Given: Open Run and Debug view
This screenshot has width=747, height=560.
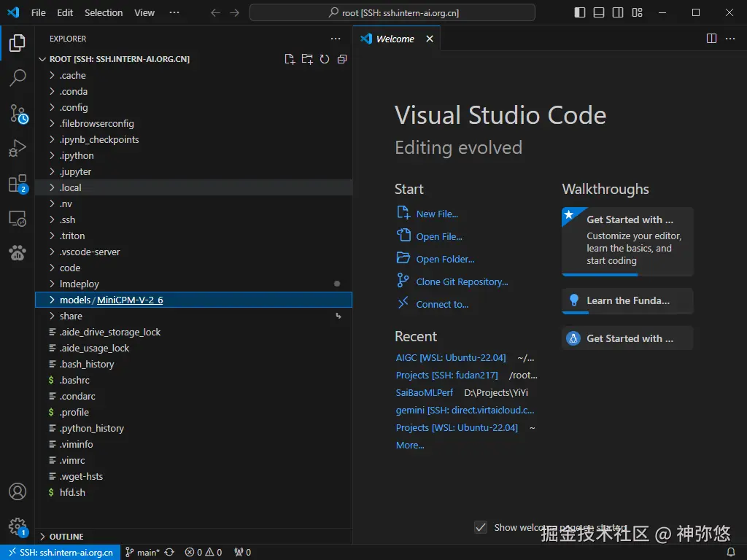Looking at the screenshot, I should (x=18, y=149).
